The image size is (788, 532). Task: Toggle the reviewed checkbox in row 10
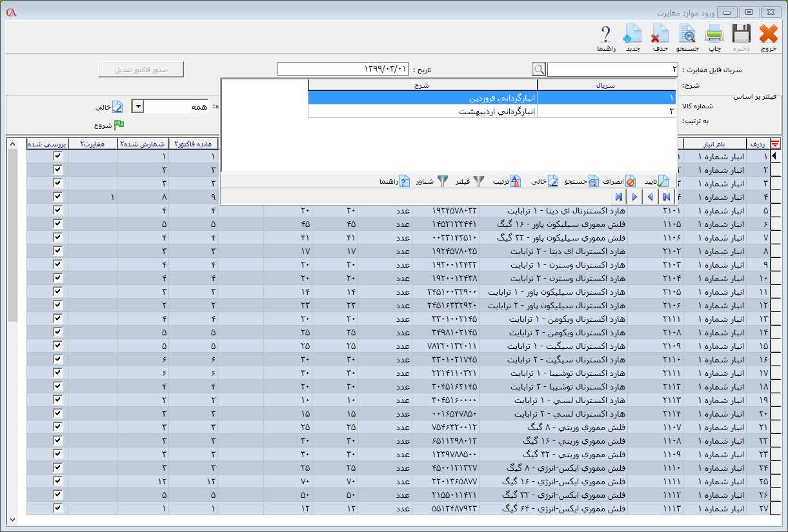coord(57,278)
